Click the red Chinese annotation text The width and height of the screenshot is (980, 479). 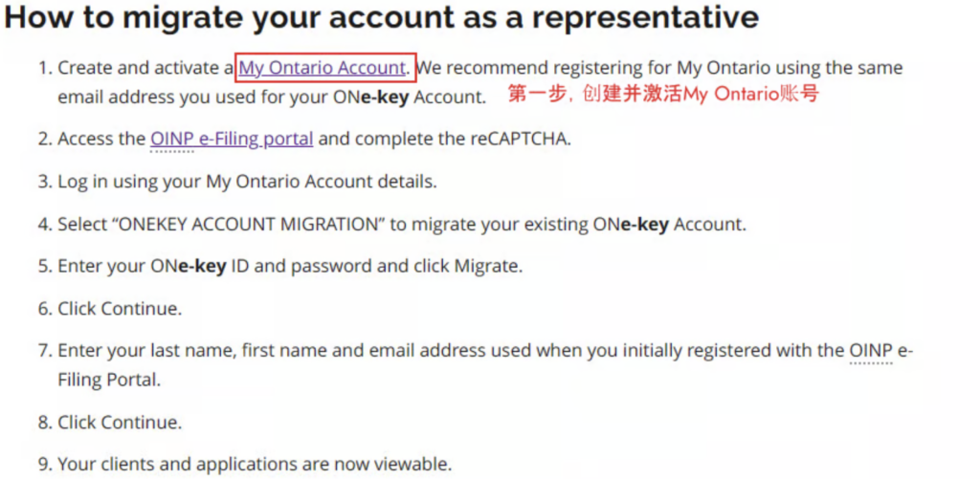tap(663, 95)
